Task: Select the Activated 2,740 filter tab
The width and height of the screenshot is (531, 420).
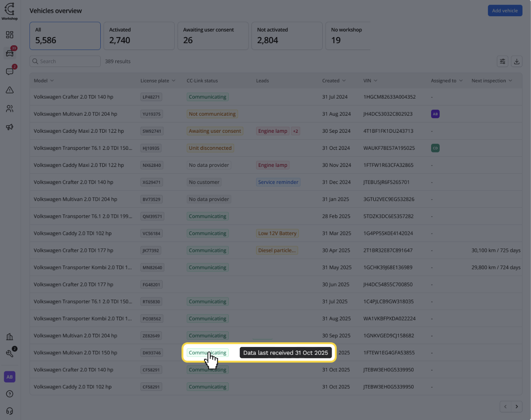Action: (139, 36)
